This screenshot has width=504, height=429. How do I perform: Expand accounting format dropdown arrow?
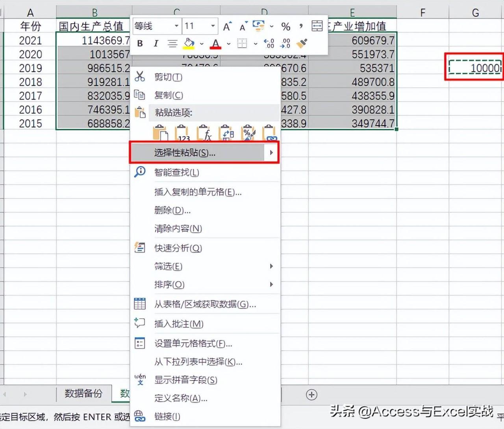pyautogui.click(x=272, y=27)
